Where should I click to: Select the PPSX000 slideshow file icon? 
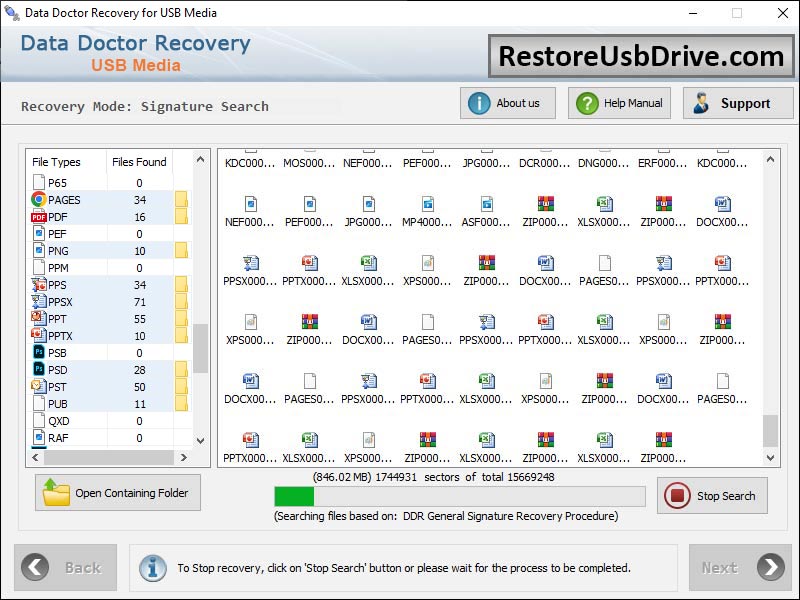(250, 263)
